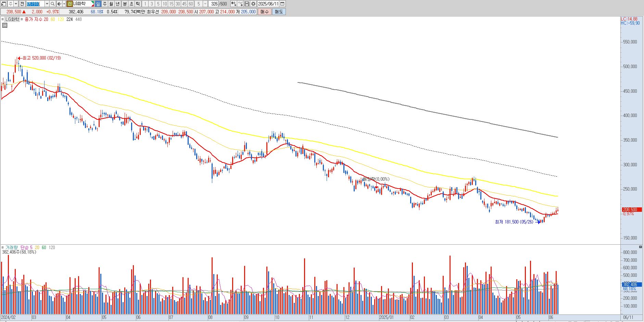The height and width of the screenshot is (322, 644).
Task: Click the small square before 거래량 label
Action: 3,247
